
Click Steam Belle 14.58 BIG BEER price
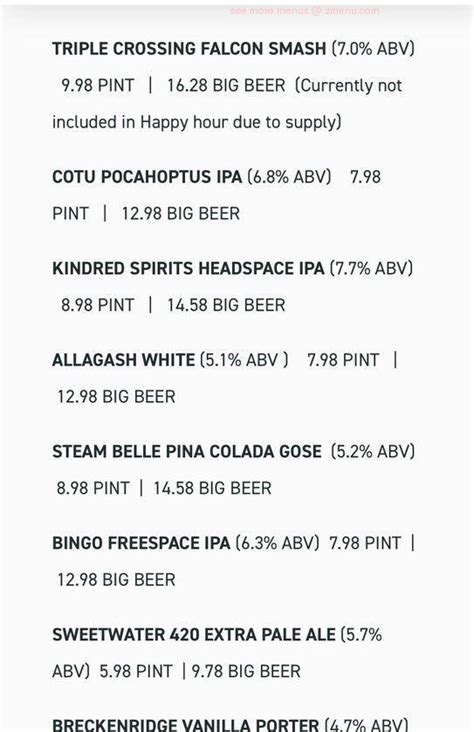tap(212, 488)
